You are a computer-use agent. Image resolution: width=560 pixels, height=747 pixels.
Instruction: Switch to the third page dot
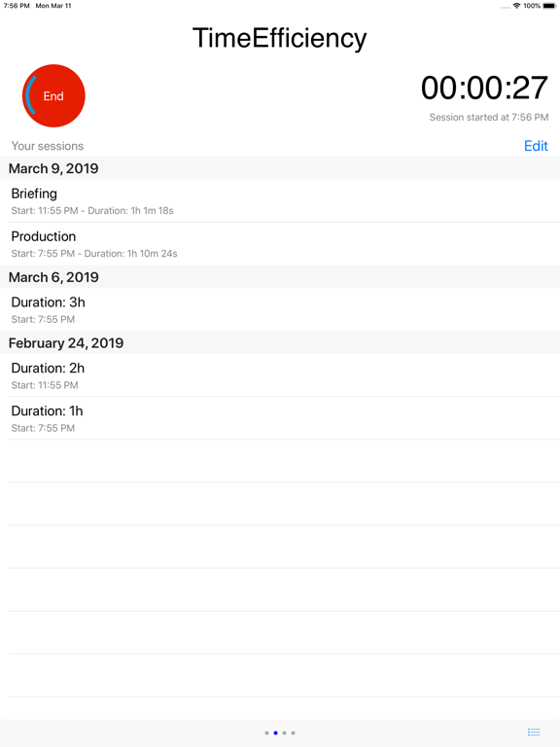[284, 732]
